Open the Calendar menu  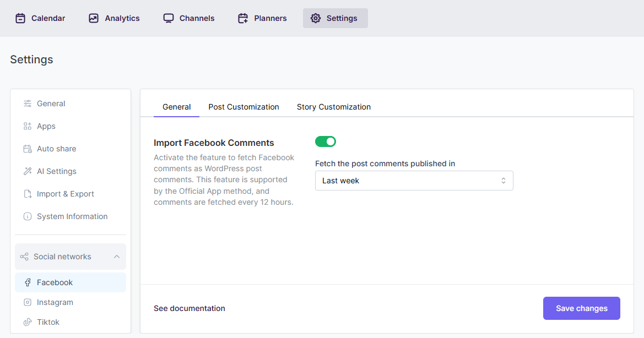(x=40, y=18)
